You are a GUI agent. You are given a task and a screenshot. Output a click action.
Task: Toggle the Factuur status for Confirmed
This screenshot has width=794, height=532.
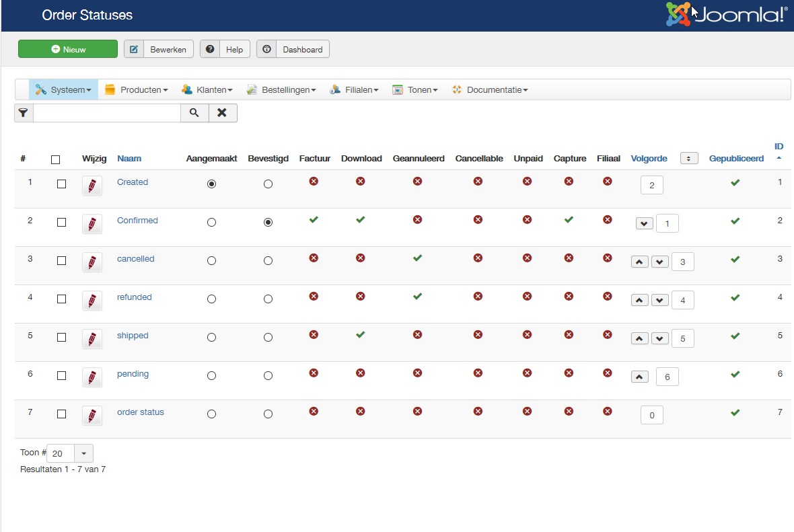tap(314, 219)
